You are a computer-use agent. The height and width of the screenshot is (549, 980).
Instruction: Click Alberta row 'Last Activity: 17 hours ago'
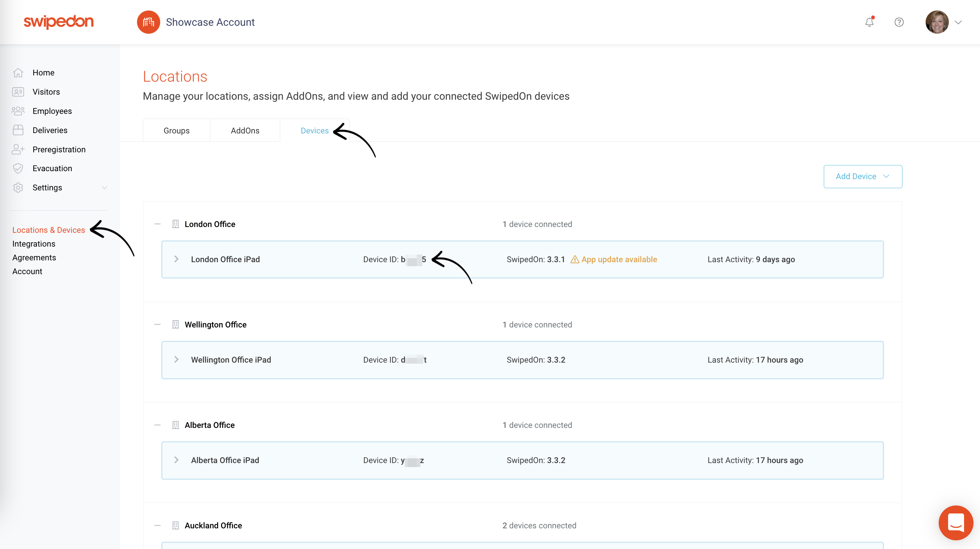(x=756, y=460)
